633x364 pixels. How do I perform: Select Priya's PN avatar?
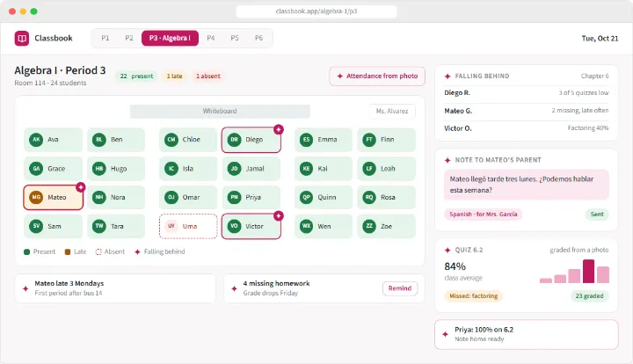click(x=234, y=197)
